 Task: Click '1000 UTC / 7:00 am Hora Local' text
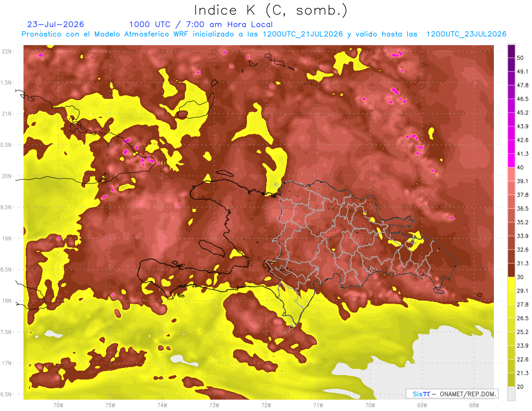201,24
